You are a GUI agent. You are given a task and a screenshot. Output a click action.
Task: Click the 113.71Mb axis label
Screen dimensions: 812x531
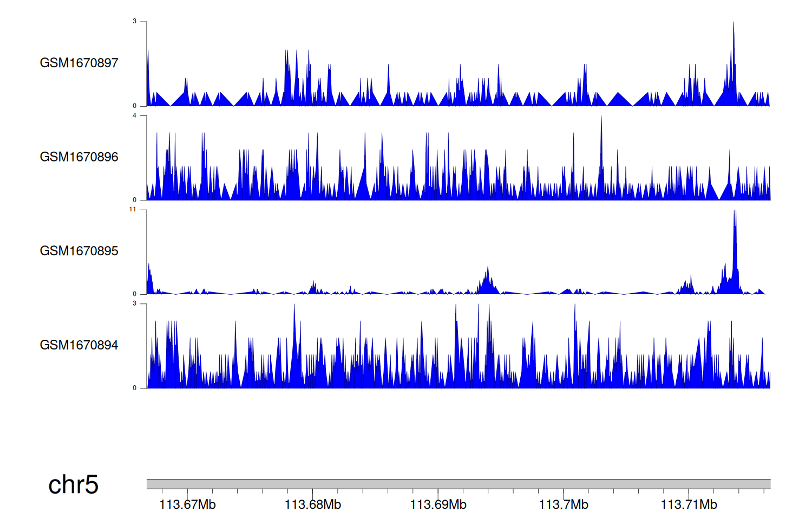(x=689, y=505)
